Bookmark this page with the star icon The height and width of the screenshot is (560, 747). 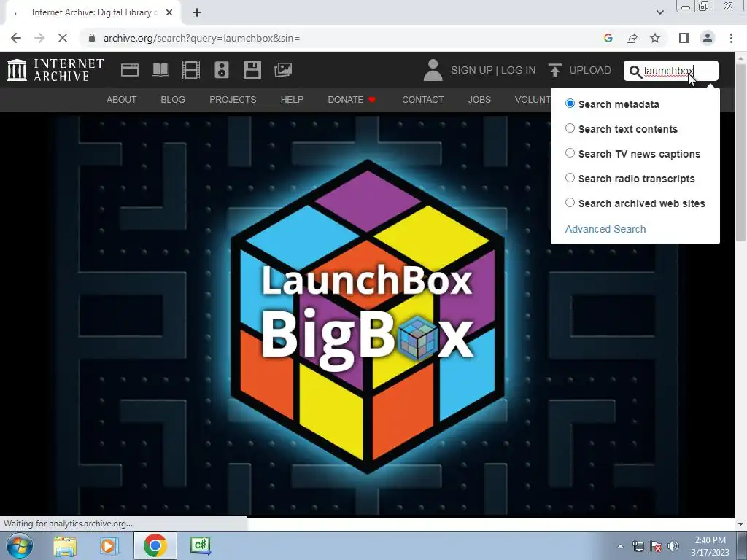[655, 38]
